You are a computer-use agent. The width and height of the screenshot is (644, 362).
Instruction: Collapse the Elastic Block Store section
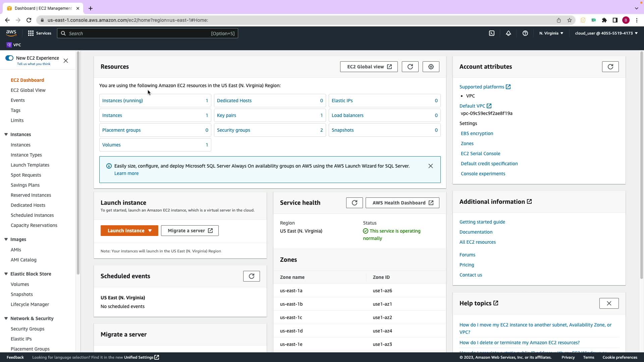coord(6,274)
